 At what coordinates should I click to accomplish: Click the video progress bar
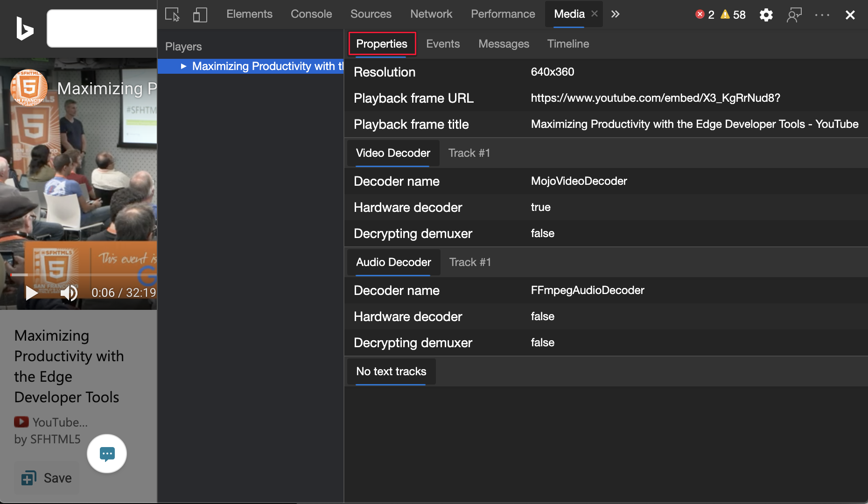click(84, 275)
